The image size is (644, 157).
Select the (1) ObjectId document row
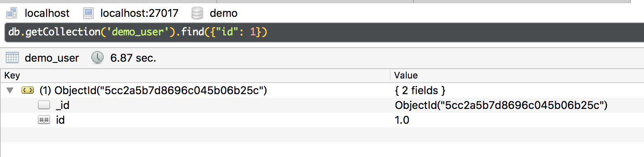pyautogui.click(x=322, y=90)
